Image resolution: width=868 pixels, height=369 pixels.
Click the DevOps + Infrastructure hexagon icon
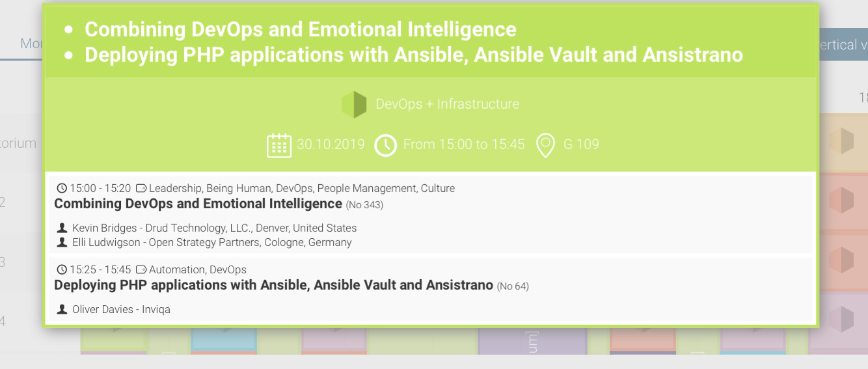point(355,104)
